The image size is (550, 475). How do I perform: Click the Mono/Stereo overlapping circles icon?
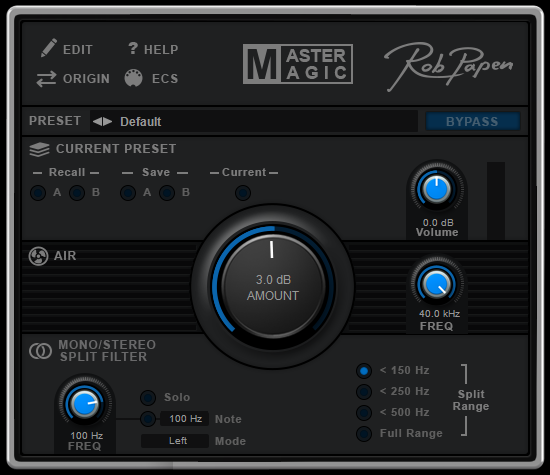coord(40,351)
